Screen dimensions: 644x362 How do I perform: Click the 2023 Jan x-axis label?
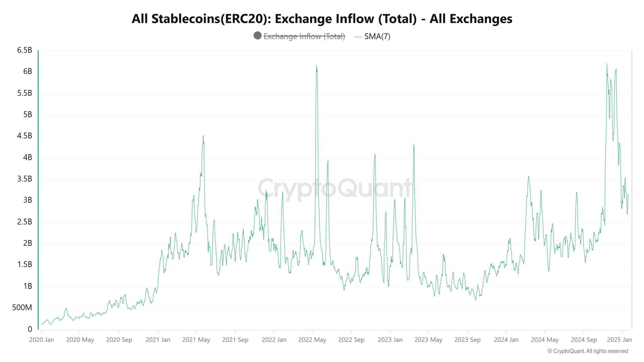click(390, 340)
